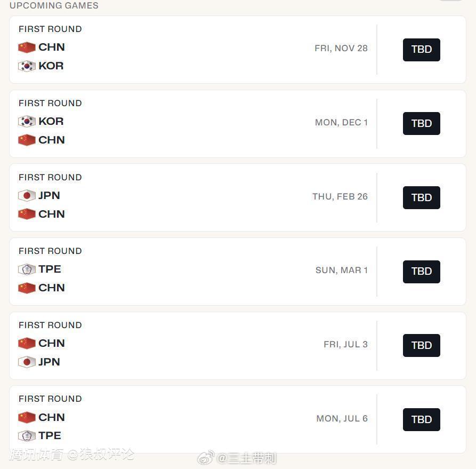This screenshot has height=469, width=476.
Task: Click TBD button for Fri, Jul 3 game
Action: 421,346
